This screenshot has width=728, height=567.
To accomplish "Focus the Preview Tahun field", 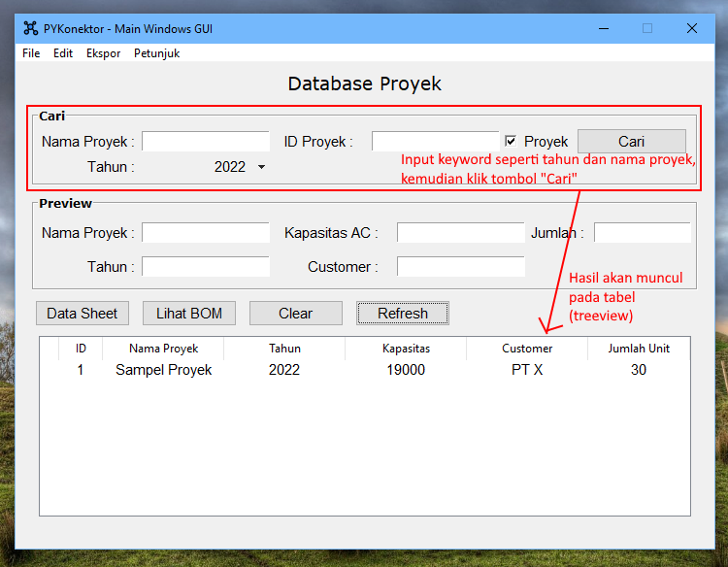I will (205, 267).
